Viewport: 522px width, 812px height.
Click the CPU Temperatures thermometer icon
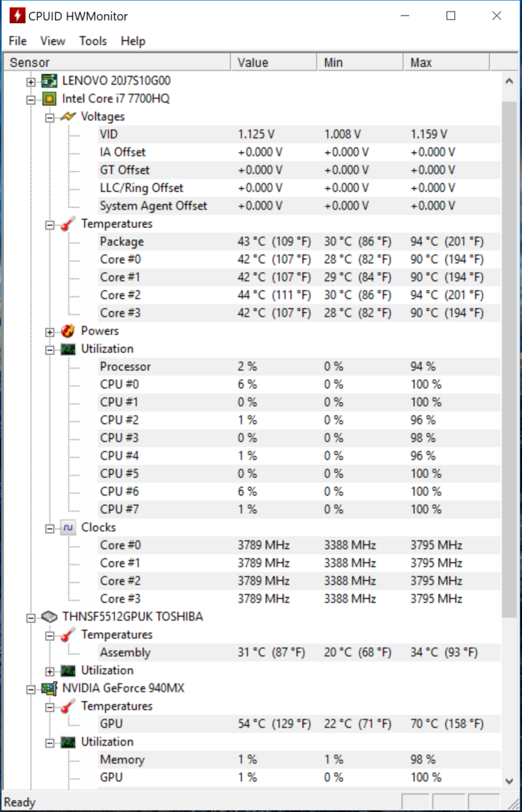point(68,224)
